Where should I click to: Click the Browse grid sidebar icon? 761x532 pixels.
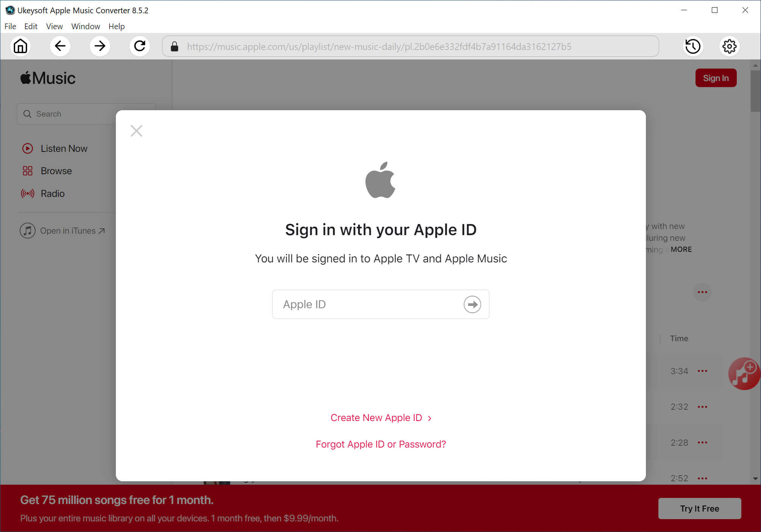tap(27, 171)
